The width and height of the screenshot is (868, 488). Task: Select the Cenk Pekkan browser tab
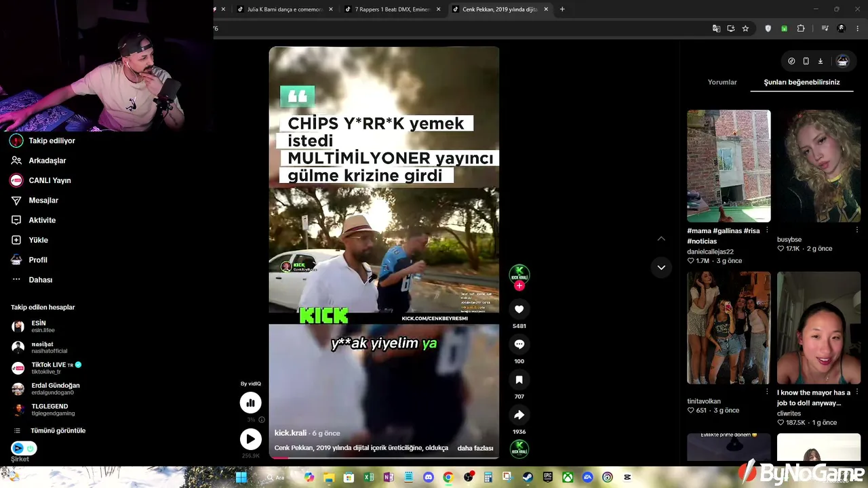tap(500, 9)
